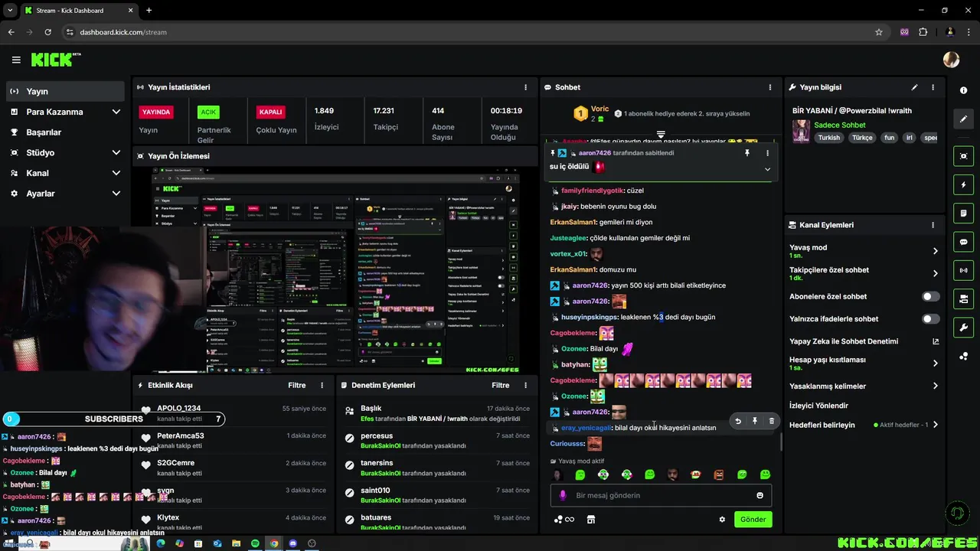Expand the Ayarlar sidebar section
Image resolution: width=980 pixels, height=551 pixels.
(x=65, y=194)
